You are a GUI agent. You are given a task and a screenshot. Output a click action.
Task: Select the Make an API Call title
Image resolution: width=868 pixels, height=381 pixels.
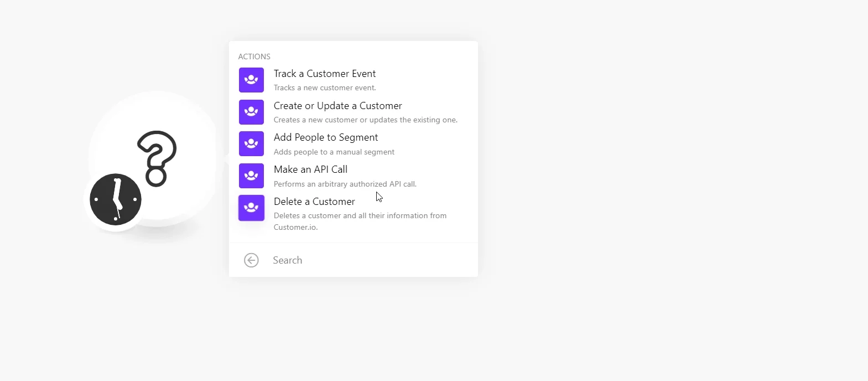point(311,169)
